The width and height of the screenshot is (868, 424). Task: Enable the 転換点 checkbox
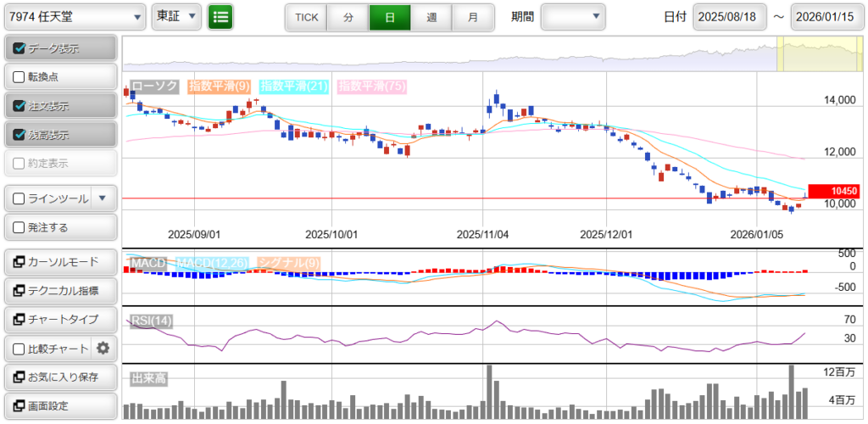[19, 77]
